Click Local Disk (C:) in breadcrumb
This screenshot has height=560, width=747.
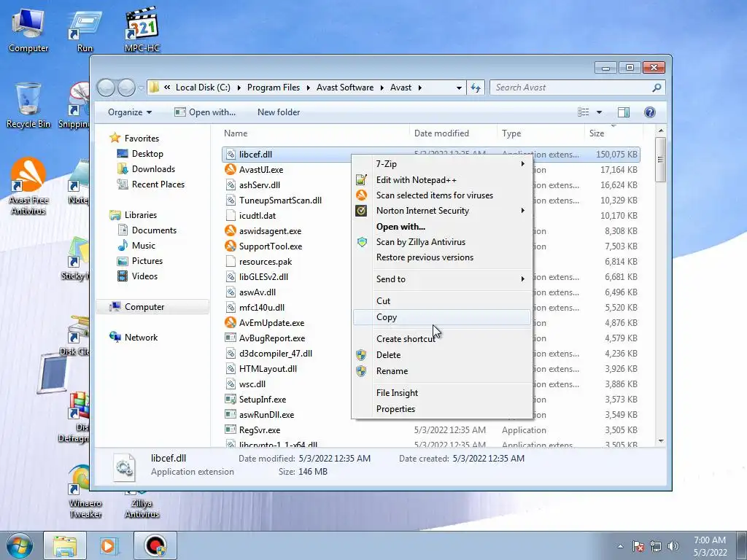tap(203, 87)
